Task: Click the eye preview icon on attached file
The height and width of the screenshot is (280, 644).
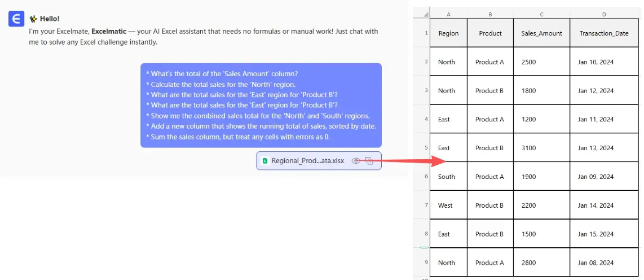Action: (356, 161)
